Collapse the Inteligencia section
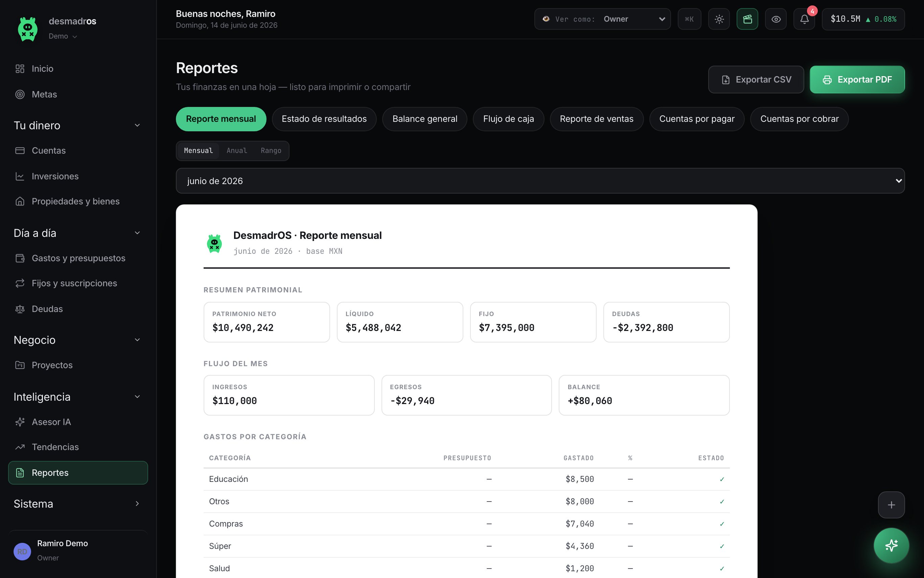The width and height of the screenshot is (924, 578). [77, 397]
